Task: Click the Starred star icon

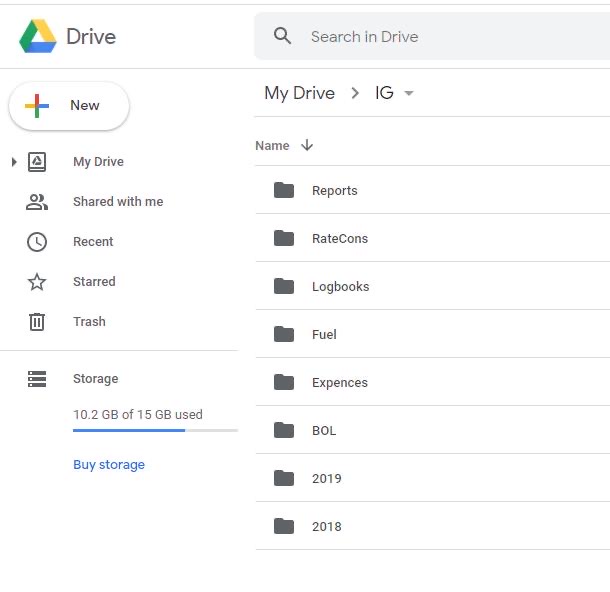Action: (x=37, y=282)
